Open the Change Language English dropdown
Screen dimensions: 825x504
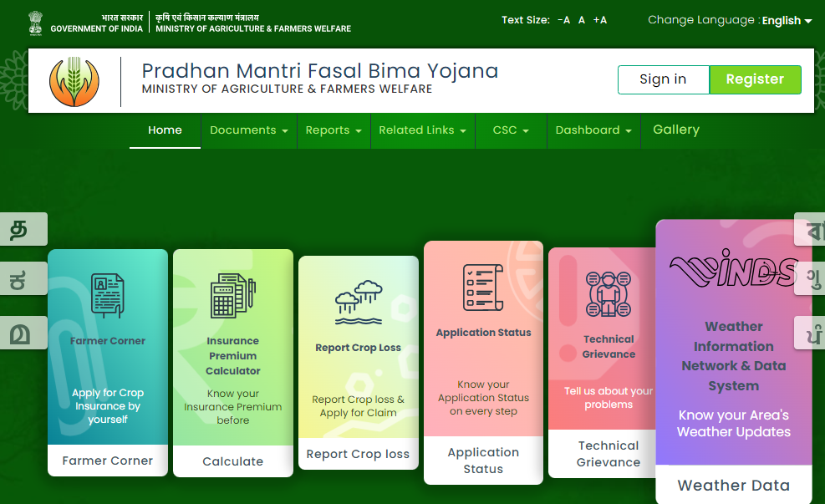pyautogui.click(x=787, y=21)
